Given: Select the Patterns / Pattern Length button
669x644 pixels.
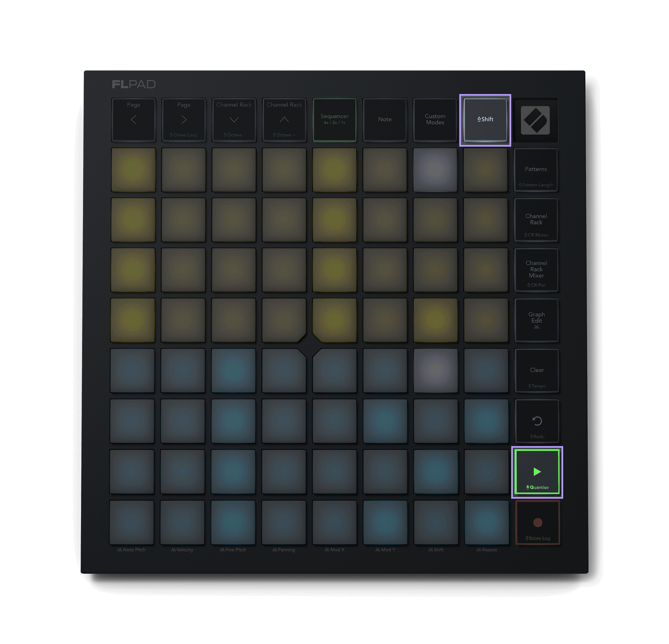Looking at the screenshot, I should pos(535,169).
